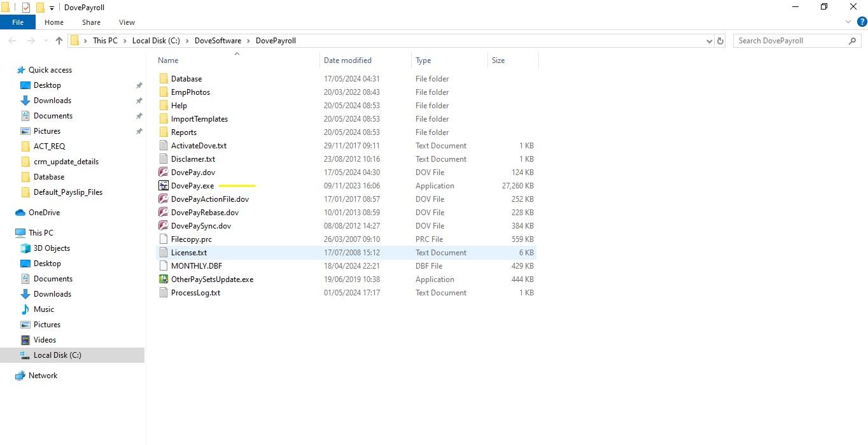Open the address bar history dropdown
Screen dimensions: 868x445
tap(710, 41)
